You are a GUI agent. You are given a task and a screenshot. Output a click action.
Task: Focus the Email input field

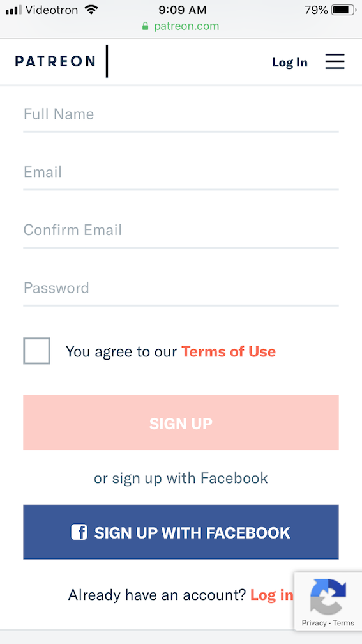click(x=181, y=172)
